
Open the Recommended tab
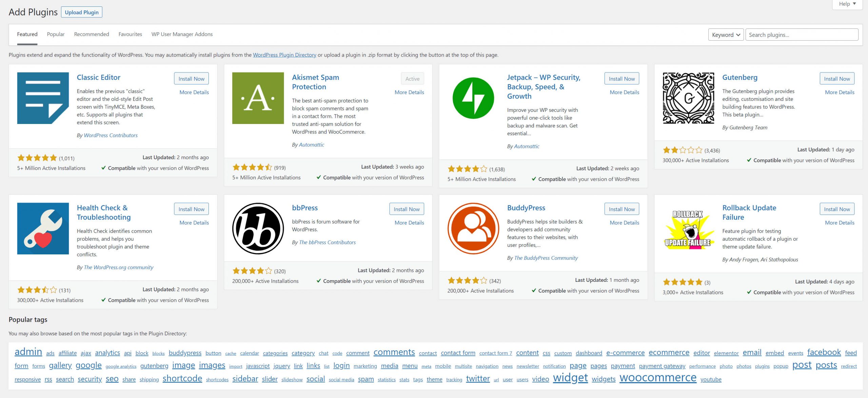tap(92, 34)
